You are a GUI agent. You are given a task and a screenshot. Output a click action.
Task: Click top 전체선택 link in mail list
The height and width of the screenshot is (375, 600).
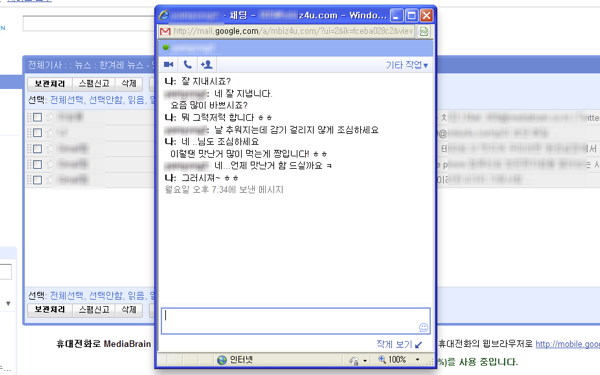pyautogui.click(x=67, y=100)
